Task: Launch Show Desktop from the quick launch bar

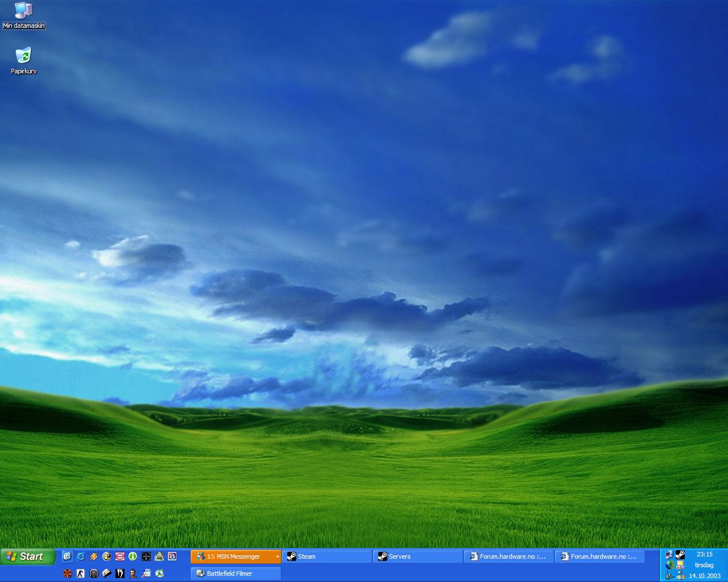Action: click(67, 556)
